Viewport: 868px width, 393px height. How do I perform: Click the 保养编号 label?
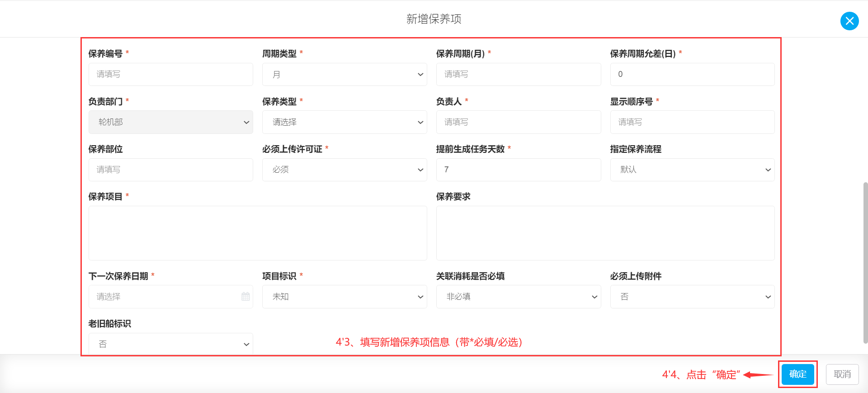pyautogui.click(x=105, y=54)
